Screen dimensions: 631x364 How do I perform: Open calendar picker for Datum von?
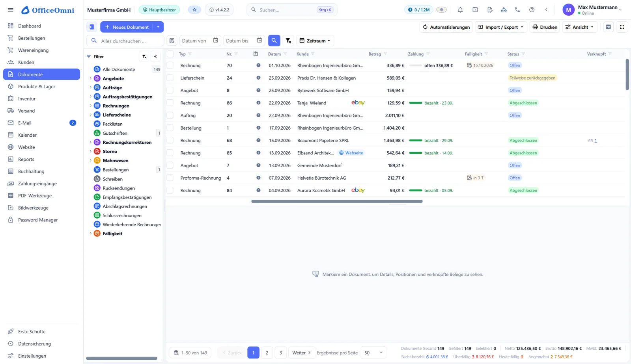point(215,40)
